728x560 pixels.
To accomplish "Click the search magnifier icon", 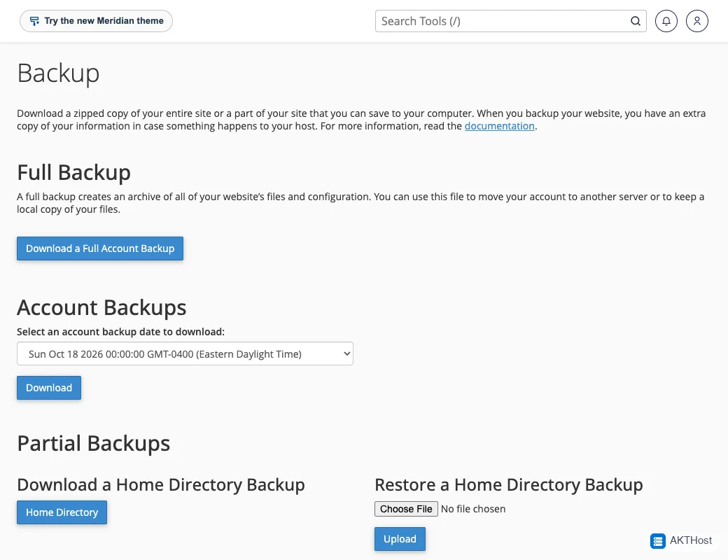I will [635, 21].
